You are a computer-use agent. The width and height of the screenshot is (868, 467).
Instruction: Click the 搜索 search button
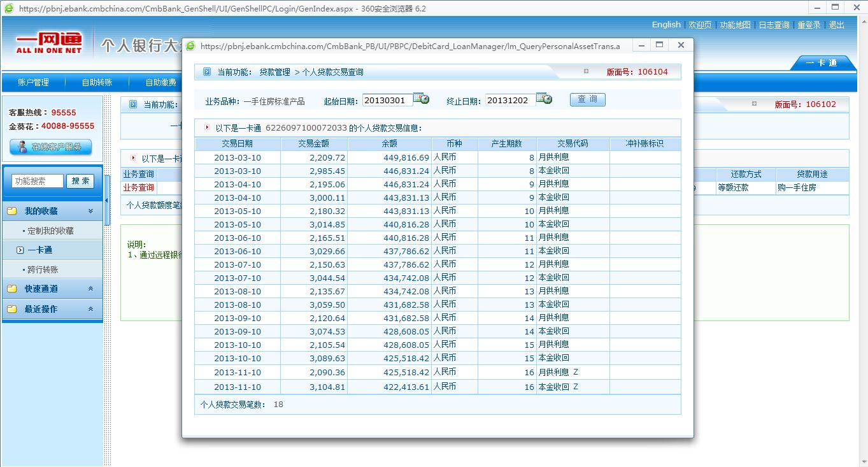[80, 181]
